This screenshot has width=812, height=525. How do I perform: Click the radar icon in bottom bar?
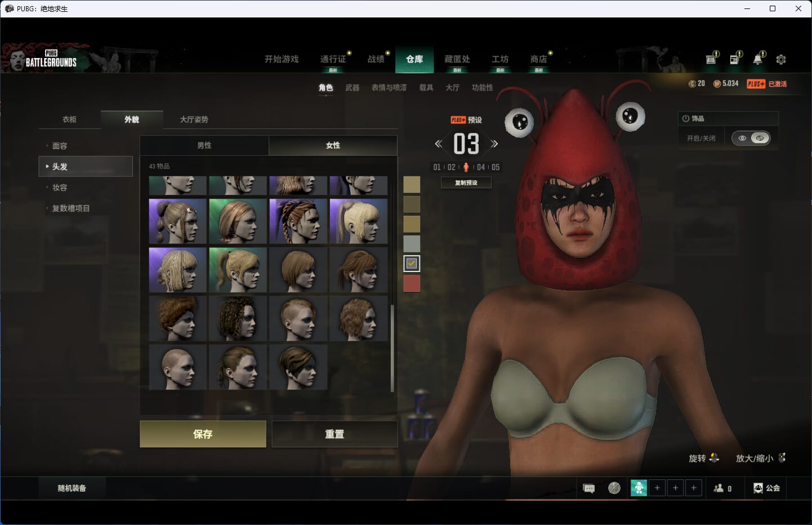614,488
